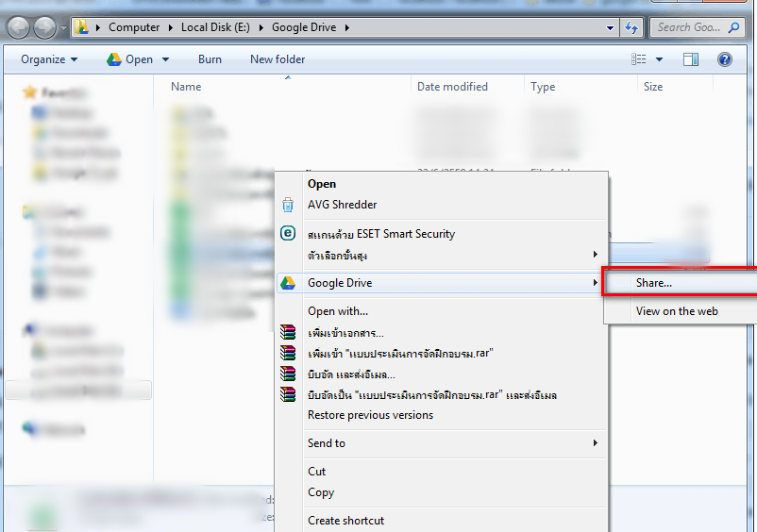Open the Google Drive submenu entry
This screenshot has height=532, width=757.
click(x=440, y=283)
